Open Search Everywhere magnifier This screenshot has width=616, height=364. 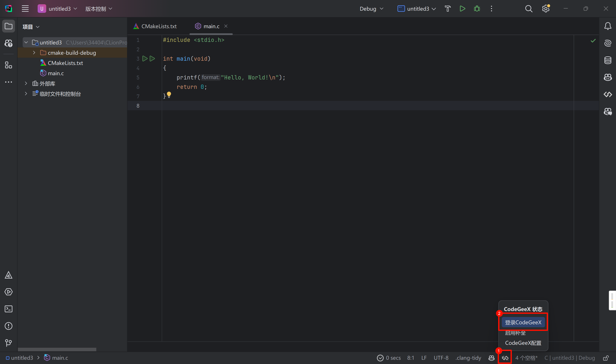point(529,9)
